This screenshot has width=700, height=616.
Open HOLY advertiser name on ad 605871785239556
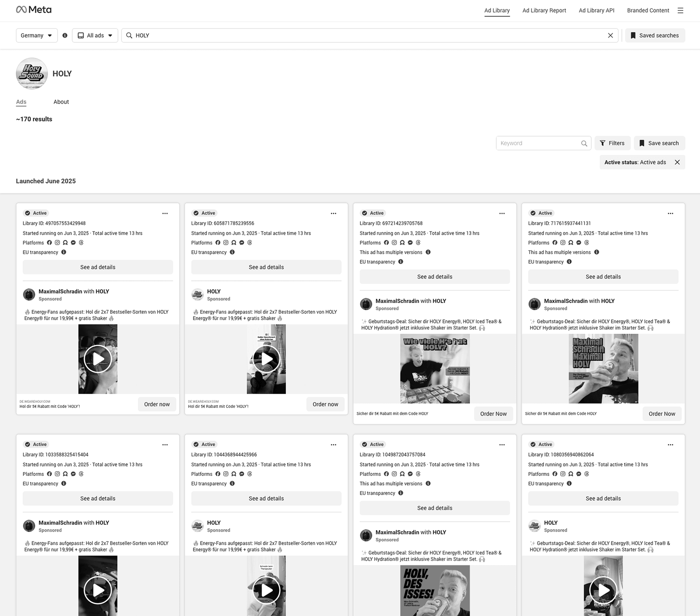[214, 292]
